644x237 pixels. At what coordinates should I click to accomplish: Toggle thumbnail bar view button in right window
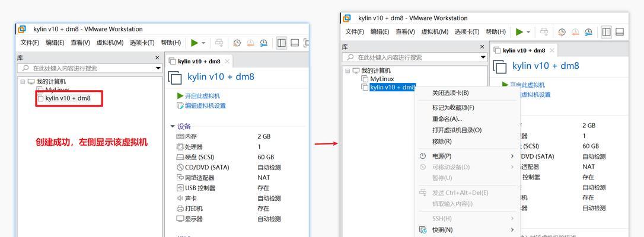(620, 32)
